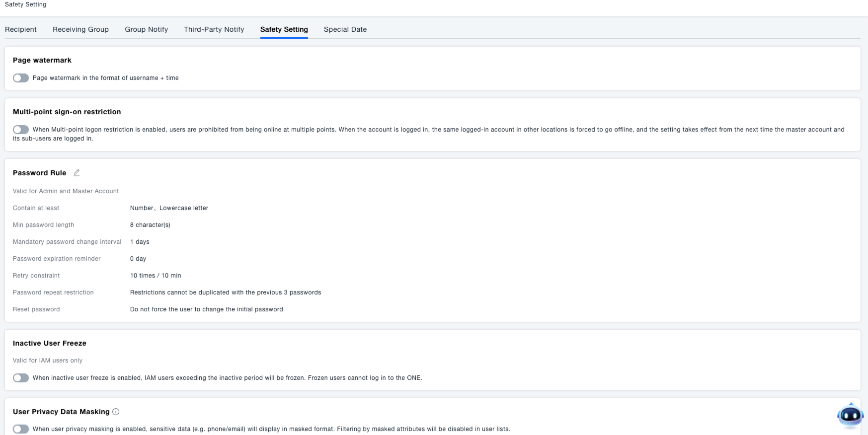Click info icon beside User Privacy Data Masking

pyautogui.click(x=116, y=412)
